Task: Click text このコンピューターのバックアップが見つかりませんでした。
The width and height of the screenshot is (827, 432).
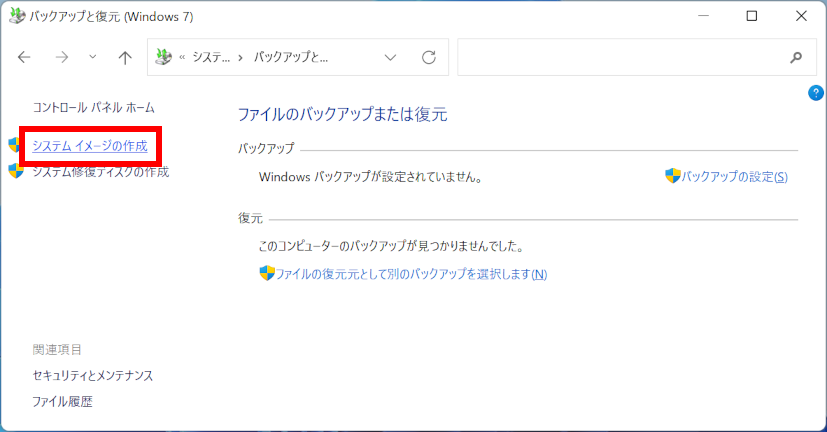Action: [x=391, y=246]
